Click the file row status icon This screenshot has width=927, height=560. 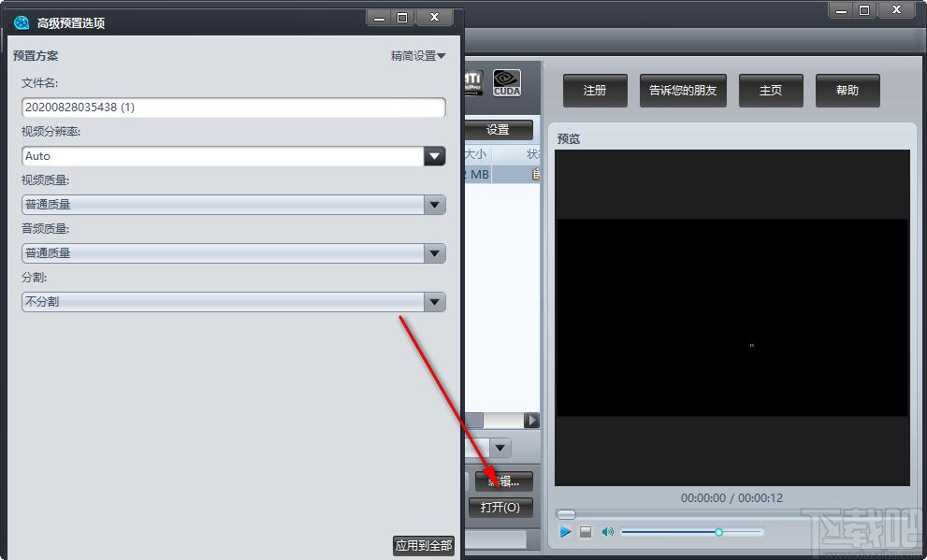tap(536, 174)
